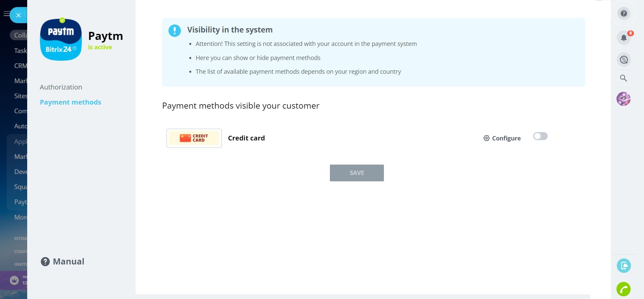
Task: Close the Paytm settings slider panel
Action: point(18,15)
